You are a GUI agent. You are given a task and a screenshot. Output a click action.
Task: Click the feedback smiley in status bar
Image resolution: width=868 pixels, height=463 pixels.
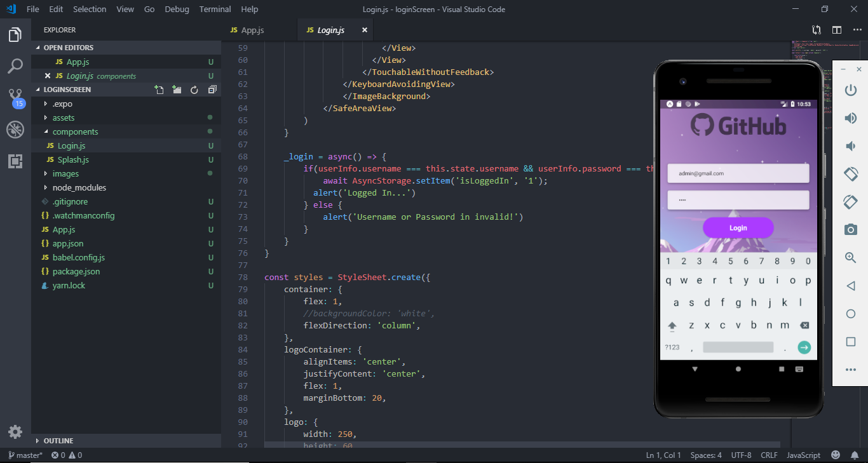(x=836, y=455)
